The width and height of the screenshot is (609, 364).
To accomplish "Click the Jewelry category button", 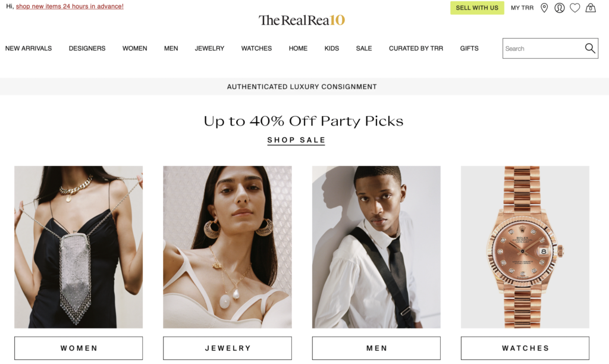I will coord(227,348).
